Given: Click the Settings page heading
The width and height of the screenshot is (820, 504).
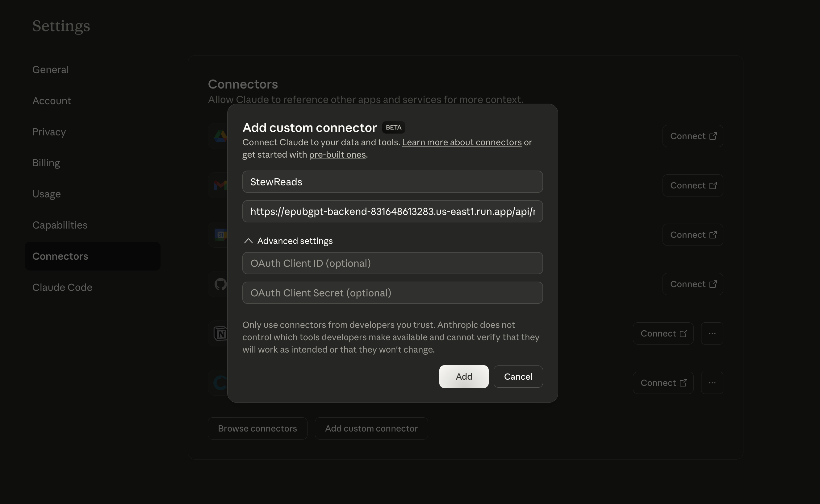Looking at the screenshot, I should point(61,26).
